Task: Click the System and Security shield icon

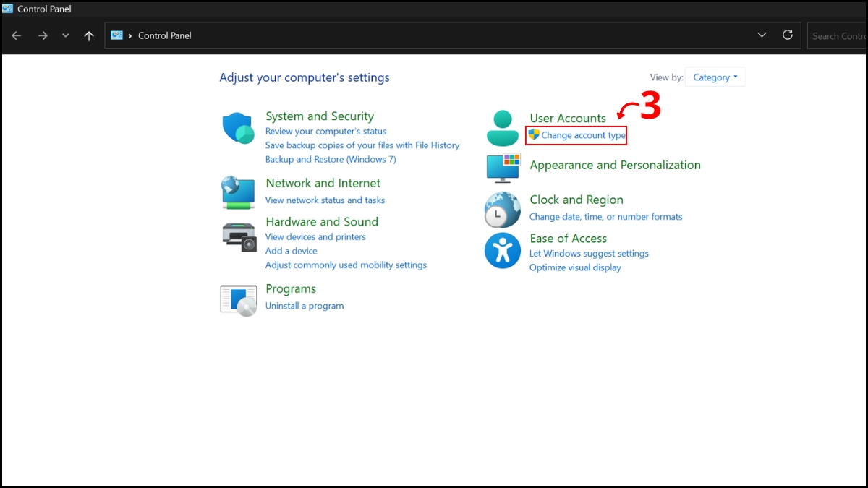Action: pos(237,129)
